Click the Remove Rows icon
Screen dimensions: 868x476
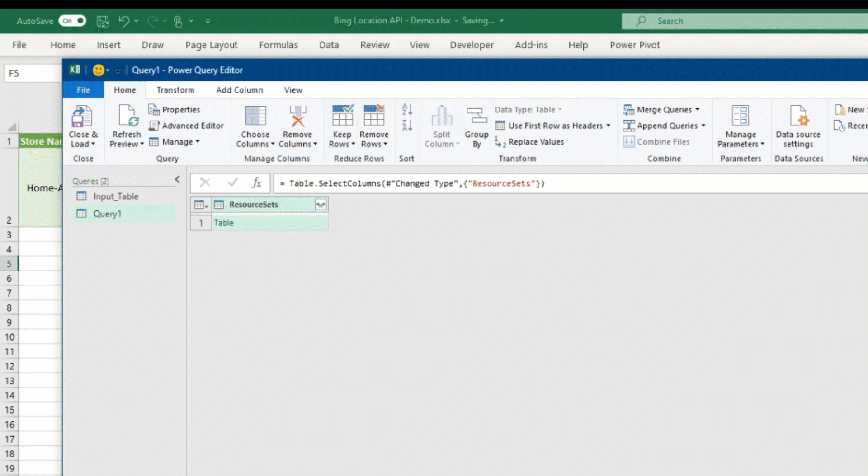coord(374,116)
